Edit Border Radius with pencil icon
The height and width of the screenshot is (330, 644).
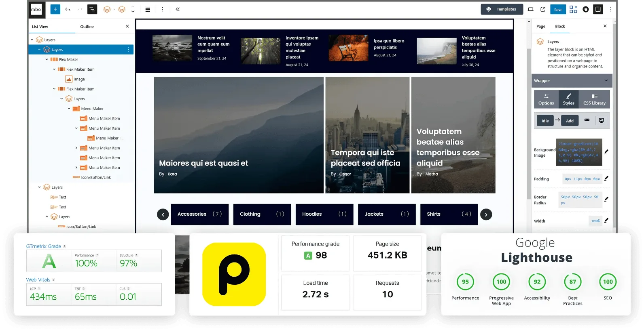click(x=606, y=199)
